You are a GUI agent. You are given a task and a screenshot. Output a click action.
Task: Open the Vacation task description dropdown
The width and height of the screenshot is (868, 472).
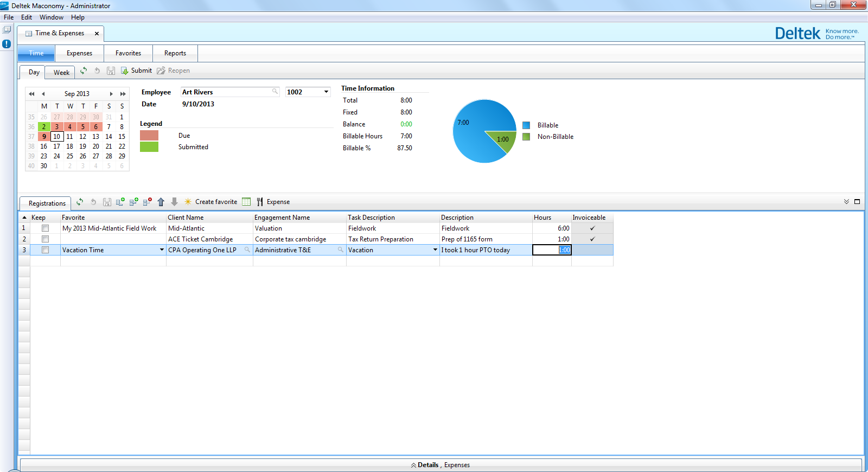435,250
